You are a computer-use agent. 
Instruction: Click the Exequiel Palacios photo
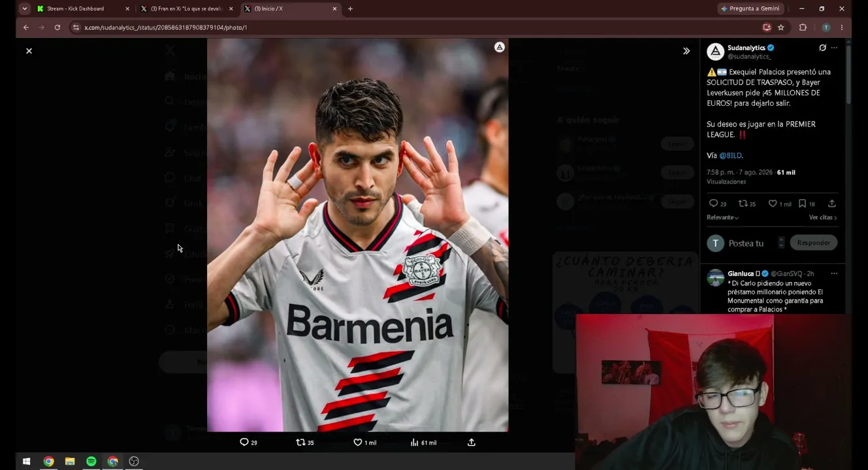pos(357,235)
